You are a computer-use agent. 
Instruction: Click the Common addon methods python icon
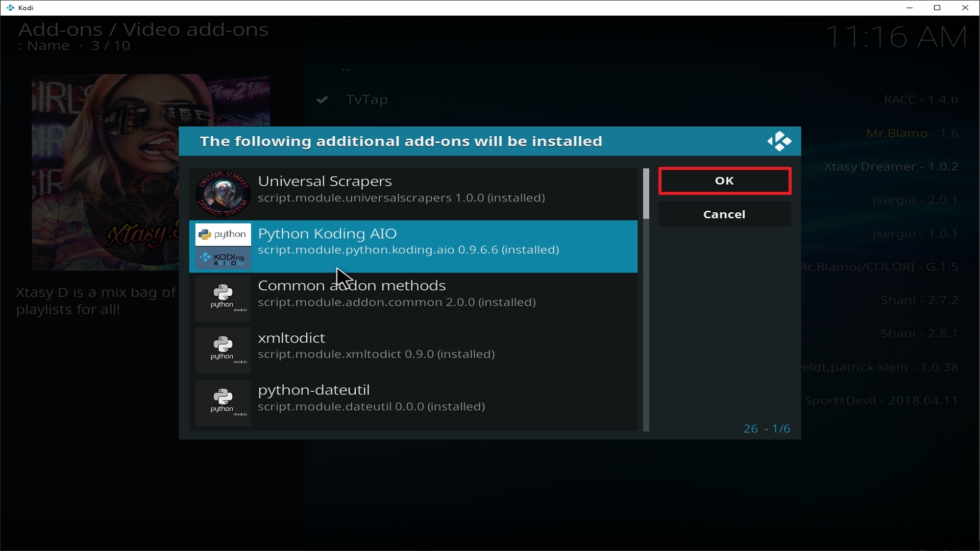pos(223,298)
